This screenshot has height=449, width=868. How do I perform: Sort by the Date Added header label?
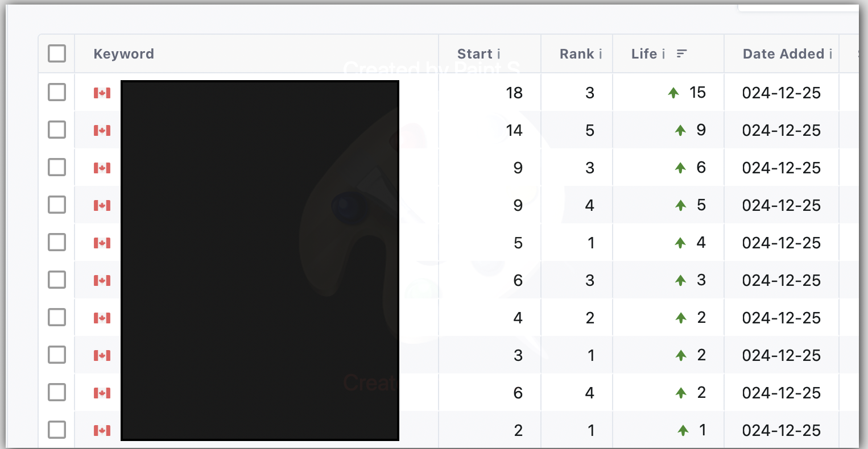pyautogui.click(x=783, y=54)
